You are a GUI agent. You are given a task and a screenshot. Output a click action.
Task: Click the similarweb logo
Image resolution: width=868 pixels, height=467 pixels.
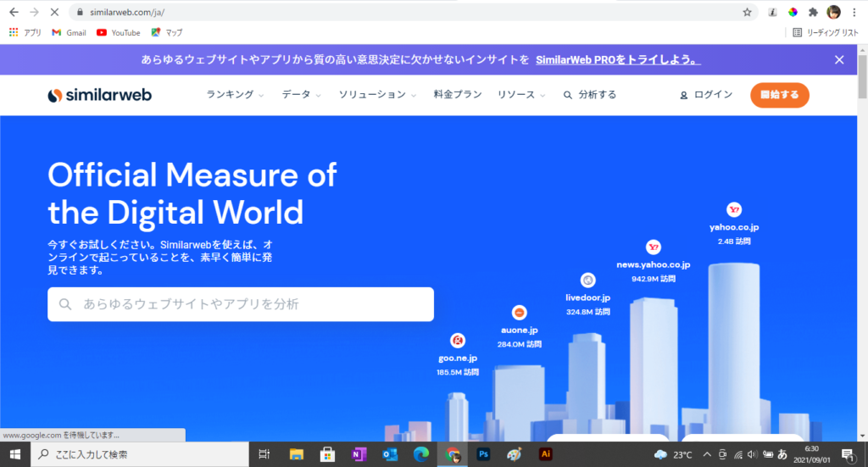pos(100,95)
